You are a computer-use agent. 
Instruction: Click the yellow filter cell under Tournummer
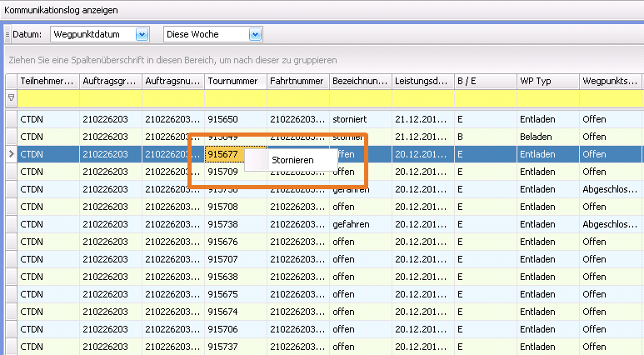point(235,97)
